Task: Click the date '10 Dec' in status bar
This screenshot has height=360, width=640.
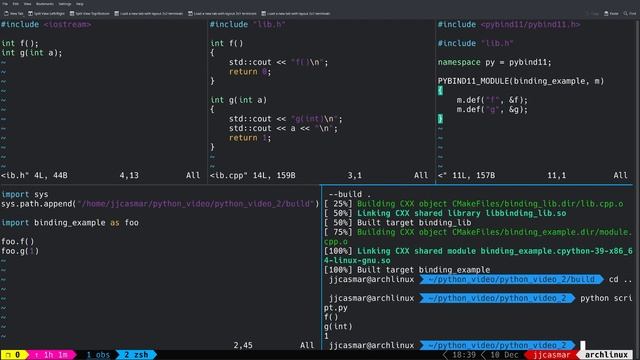Action: pos(504,355)
